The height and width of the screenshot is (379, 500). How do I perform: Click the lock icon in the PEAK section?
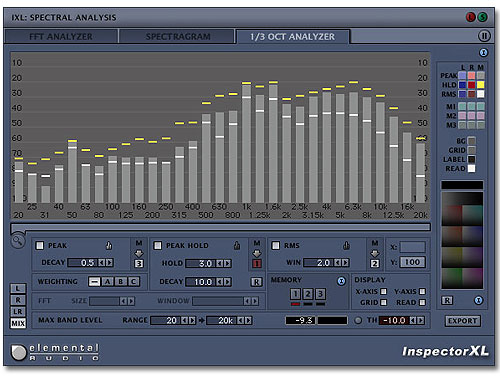tap(109, 246)
